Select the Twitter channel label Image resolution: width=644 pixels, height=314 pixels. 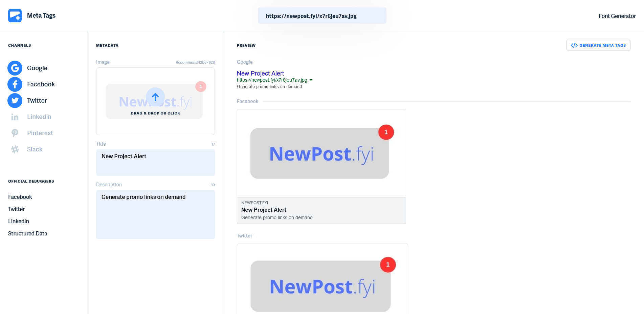point(37,101)
